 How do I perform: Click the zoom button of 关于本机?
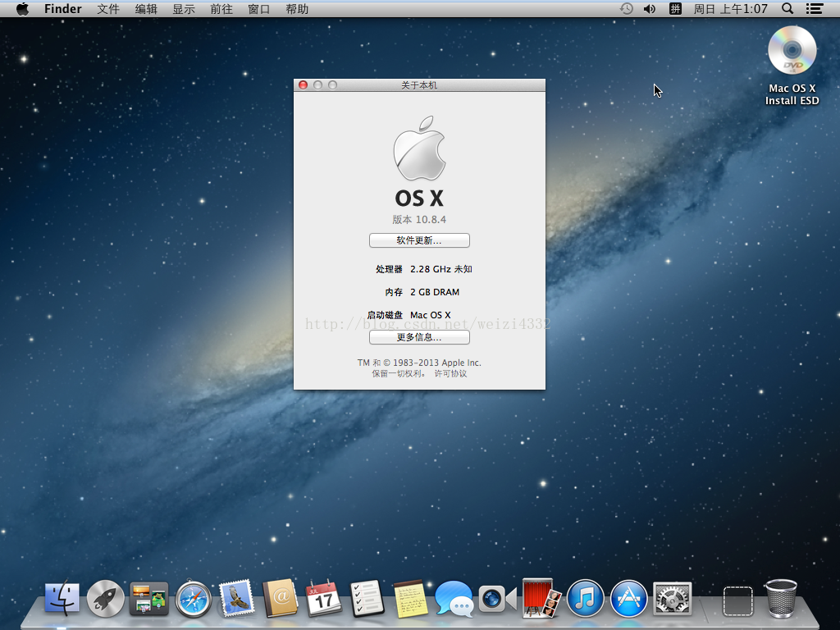pos(333,85)
